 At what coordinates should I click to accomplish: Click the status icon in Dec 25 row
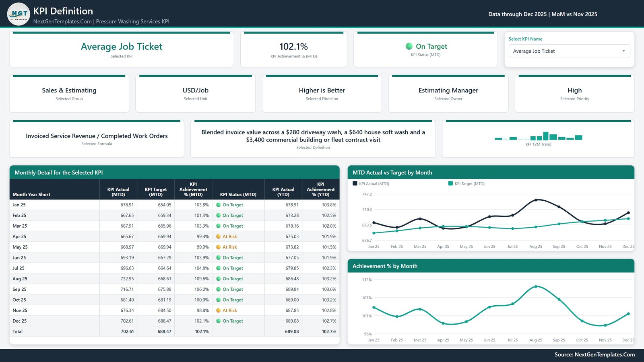point(219,321)
